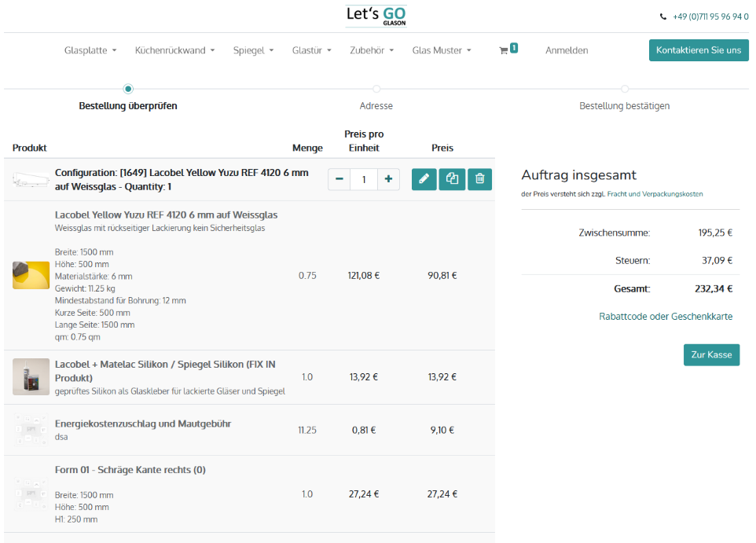
Task: Open Lacobel + Matelac Silikon product title
Action: [165, 371]
